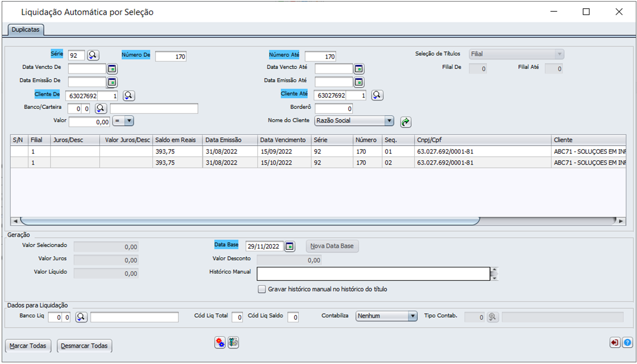Viewport: 637px width, 364px height.
Task: Click the Número column header
Action: 367,140
